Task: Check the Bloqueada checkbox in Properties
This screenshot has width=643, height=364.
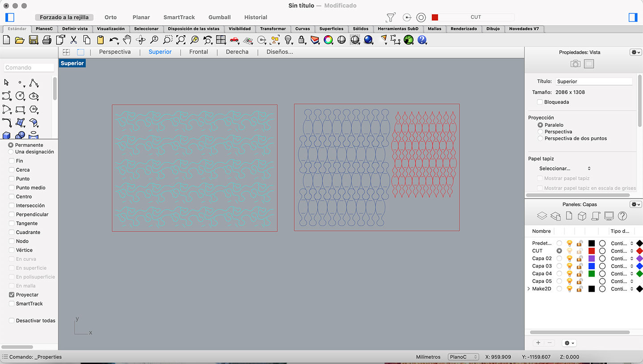Action: (x=540, y=102)
